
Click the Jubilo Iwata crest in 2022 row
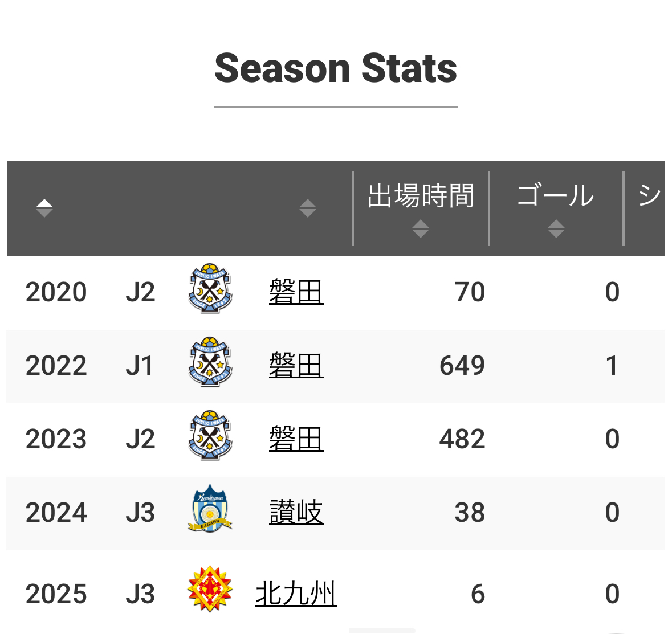[x=210, y=362]
